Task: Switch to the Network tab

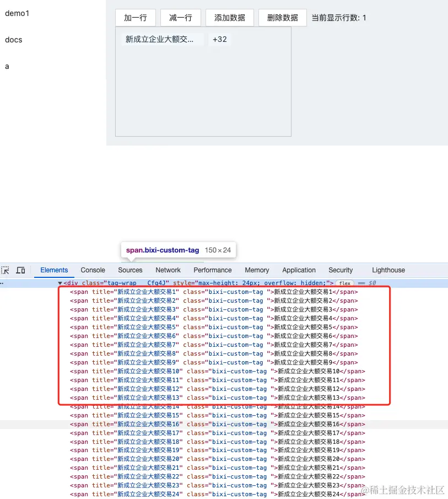Action: (x=168, y=270)
